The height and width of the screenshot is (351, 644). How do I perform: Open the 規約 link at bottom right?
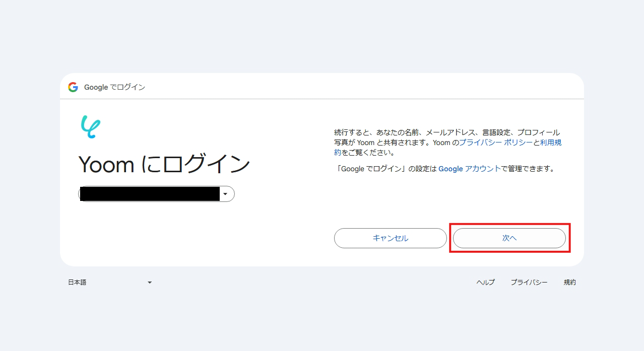point(569,282)
